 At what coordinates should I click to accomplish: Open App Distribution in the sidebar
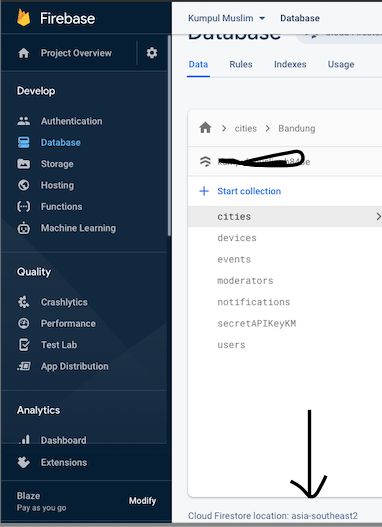(x=74, y=366)
